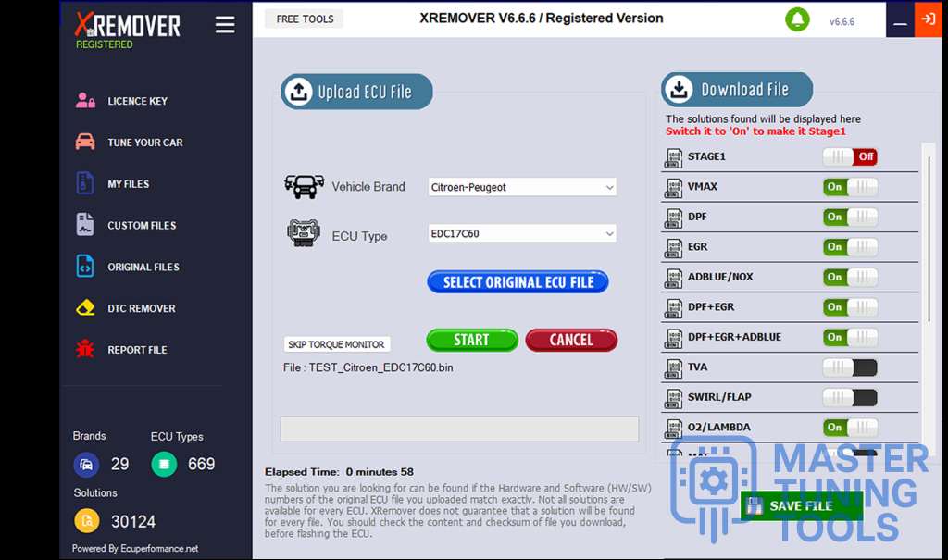Go to MY FILES in sidebar
Image resolution: width=948 pixels, height=560 pixels.
click(x=128, y=184)
